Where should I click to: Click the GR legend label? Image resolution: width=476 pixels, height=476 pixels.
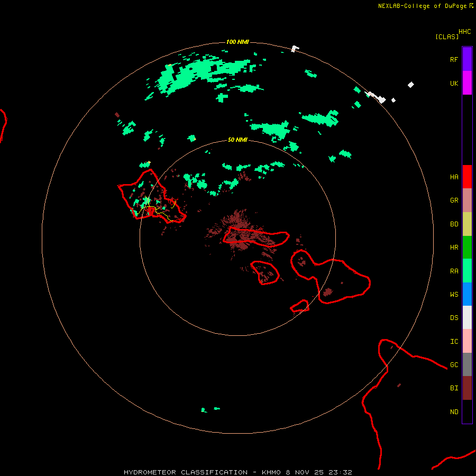[x=454, y=200]
